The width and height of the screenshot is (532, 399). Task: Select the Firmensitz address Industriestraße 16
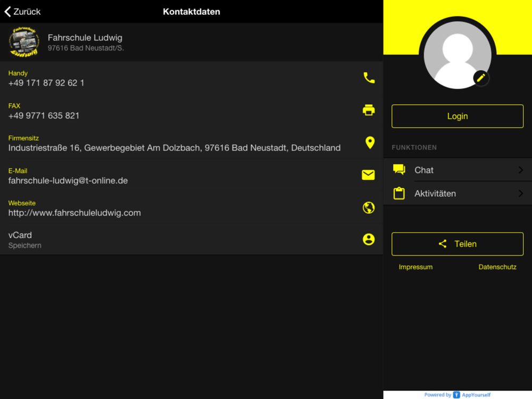click(174, 148)
